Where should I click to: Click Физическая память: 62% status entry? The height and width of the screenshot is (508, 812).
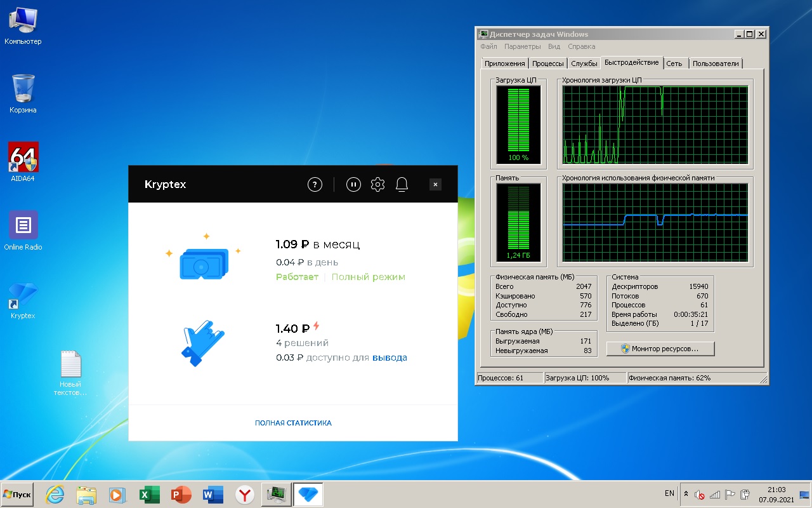click(x=697, y=378)
